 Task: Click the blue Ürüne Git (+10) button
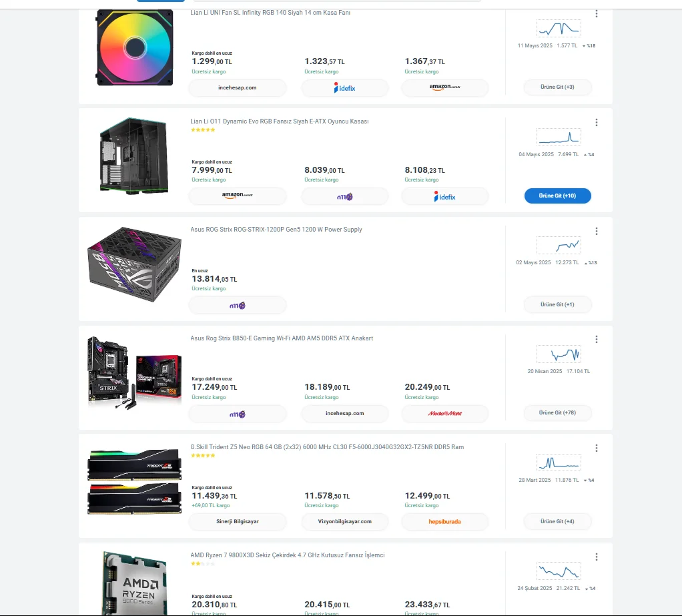[558, 196]
